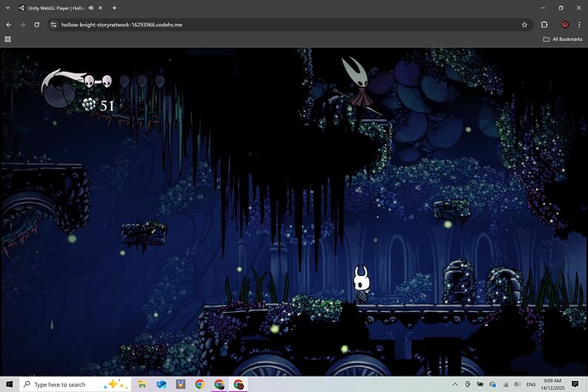The width and height of the screenshot is (588, 392).
Task: Open the Windows Start menu
Action: pos(9,384)
